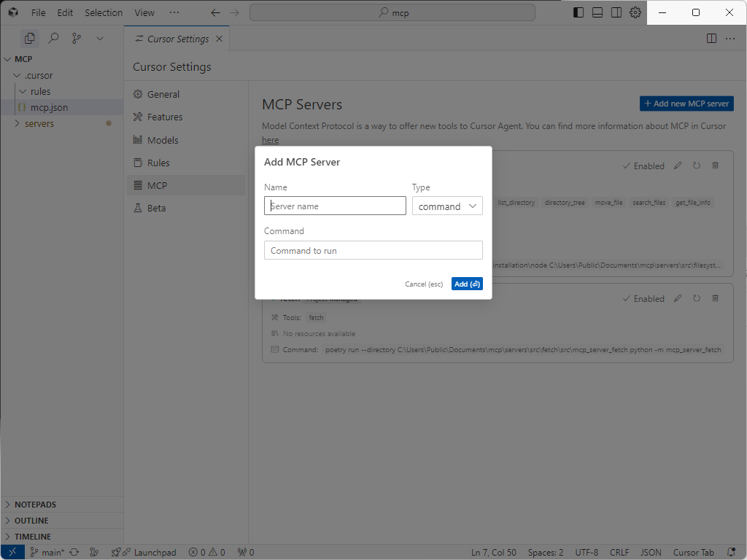
Task: Click the Server name input field
Action: pyautogui.click(x=335, y=206)
